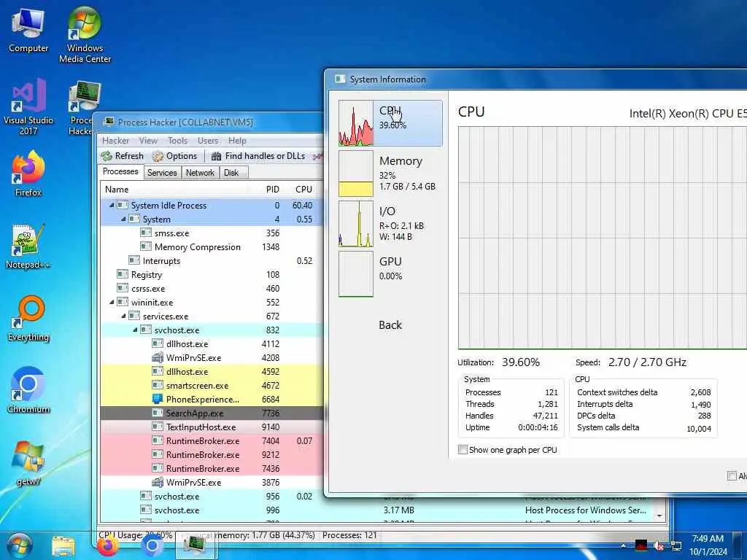Launch Visual Studio 2017 desktop shortcut
Viewport: 747px width, 560px height.
[x=28, y=106]
